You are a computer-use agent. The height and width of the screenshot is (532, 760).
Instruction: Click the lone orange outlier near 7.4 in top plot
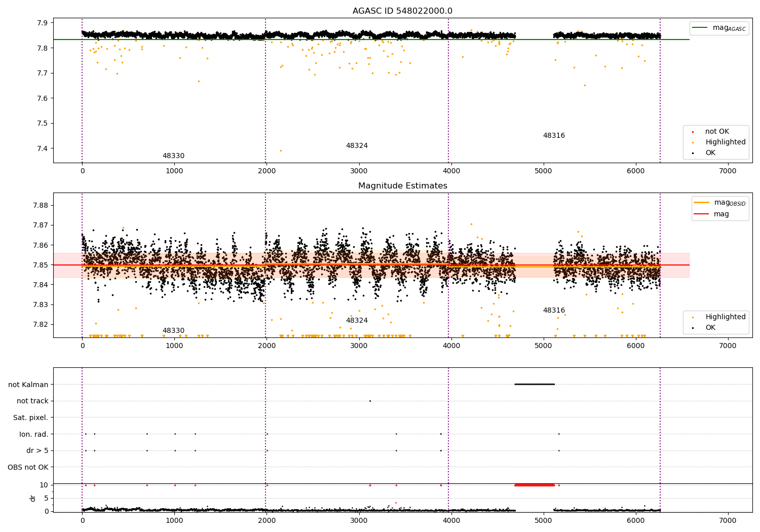coord(281,150)
